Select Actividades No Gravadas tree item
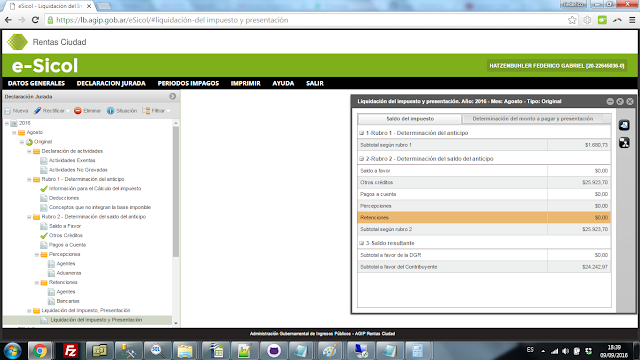The height and width of the screenshot is (360, 640). click(x=78, y=170)
